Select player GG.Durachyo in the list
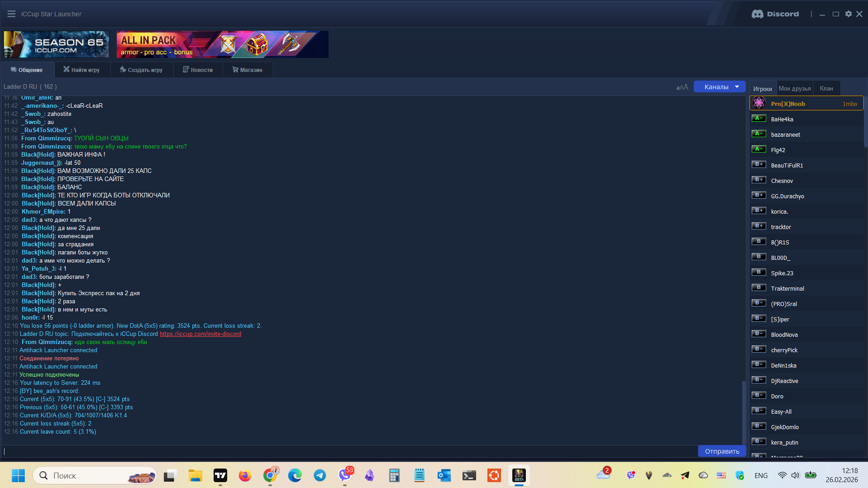The image size is (868, 488). click(x=806, y=196)
